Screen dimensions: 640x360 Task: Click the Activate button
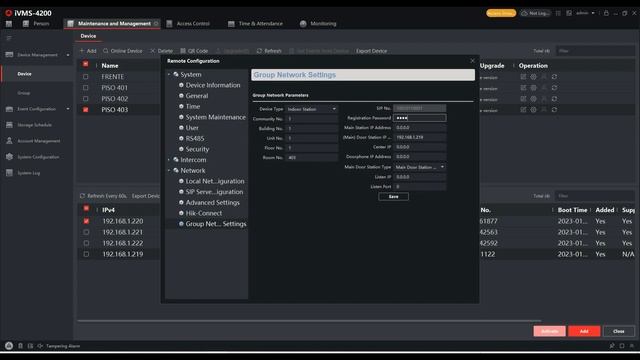click(549, 331)
